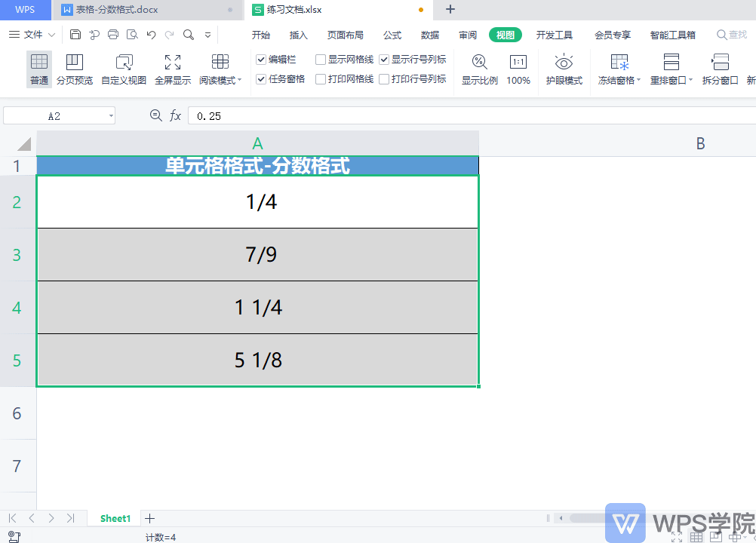Click 拆分窗口 split window icon
756x543 pixels.
tap(720, 62)
